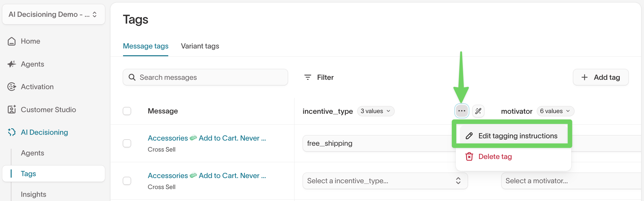Screen dimensions: 644x201
Task: Go to Home in sidebar
Action: click(x=31, y=41)
